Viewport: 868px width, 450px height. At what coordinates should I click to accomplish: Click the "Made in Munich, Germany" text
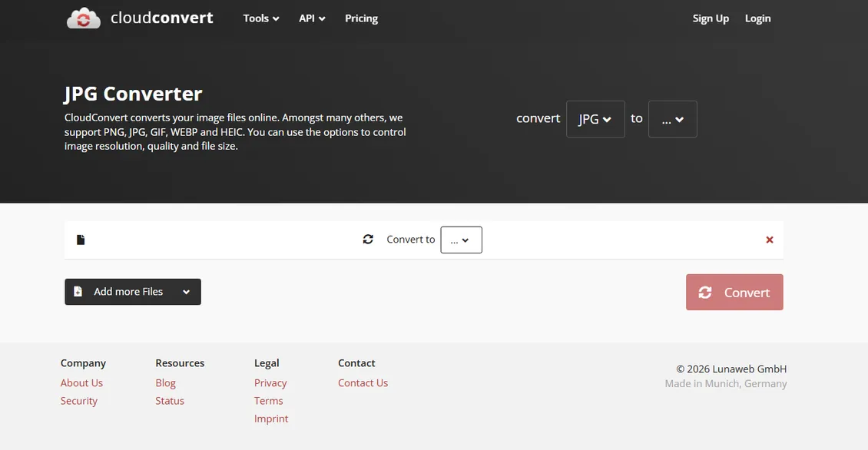pyautogui.click(x=726, y=384)
